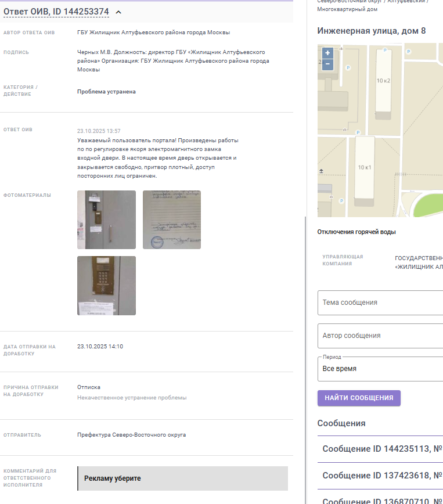Click the parking icon at map top right
This screenshot has height=504, width=443.
(408, 52)
